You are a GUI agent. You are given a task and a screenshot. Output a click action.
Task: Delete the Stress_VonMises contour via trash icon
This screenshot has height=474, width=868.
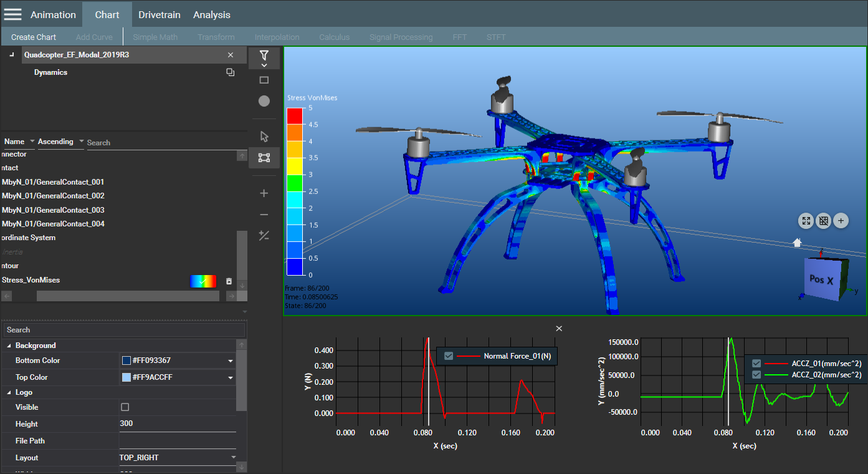point(229,281)
